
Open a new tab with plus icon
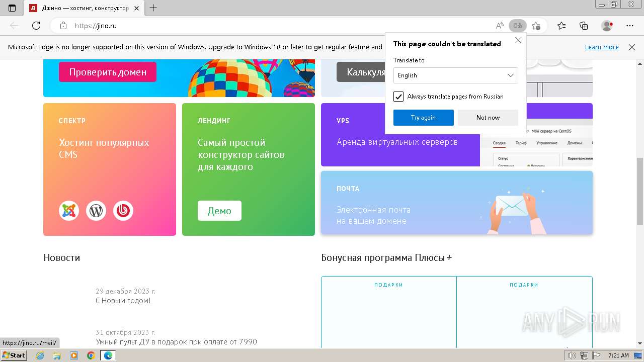(x=153, y=8)
